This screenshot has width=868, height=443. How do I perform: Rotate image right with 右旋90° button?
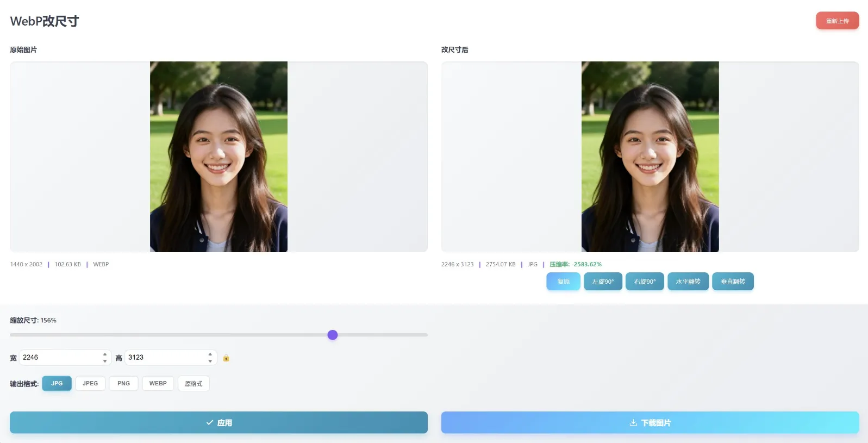[645, 282]
